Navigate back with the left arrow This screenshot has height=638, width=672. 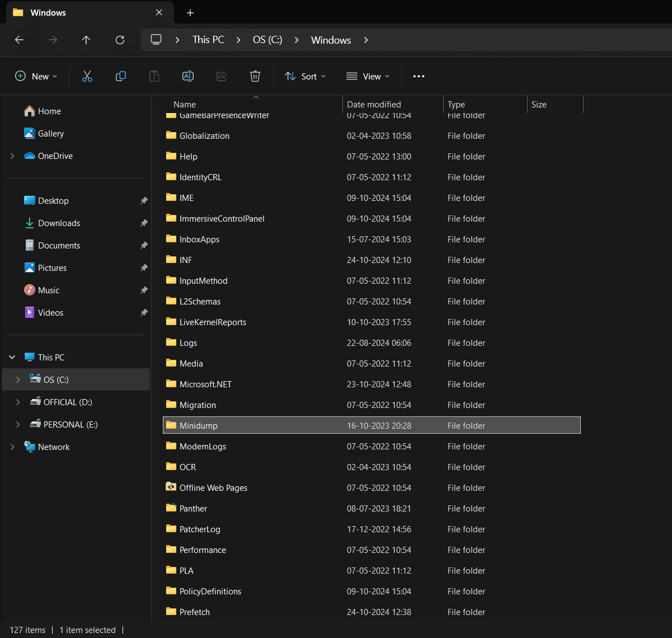[19, 40]
